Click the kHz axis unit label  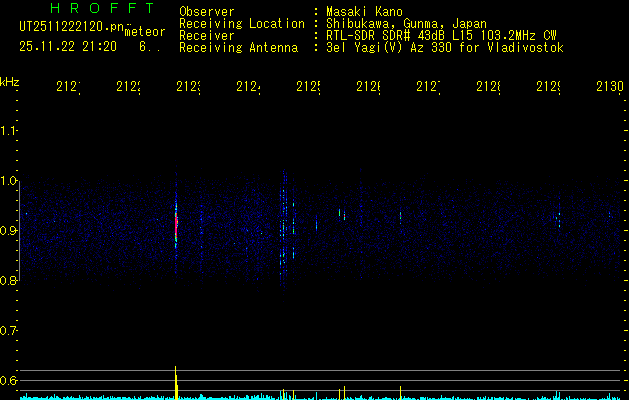click(x=9, y=82)
